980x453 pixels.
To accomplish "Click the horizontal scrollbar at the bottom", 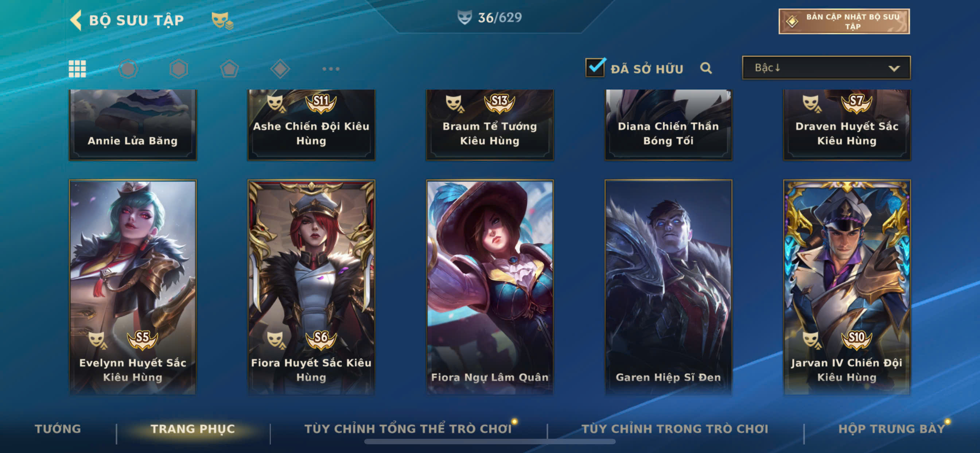I will pos(490,442).
